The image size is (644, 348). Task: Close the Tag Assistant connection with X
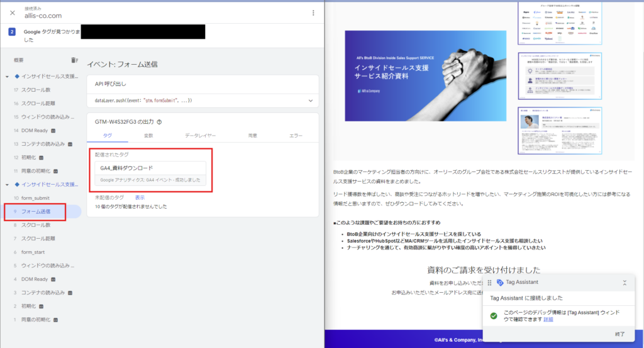tap(13, 13)
